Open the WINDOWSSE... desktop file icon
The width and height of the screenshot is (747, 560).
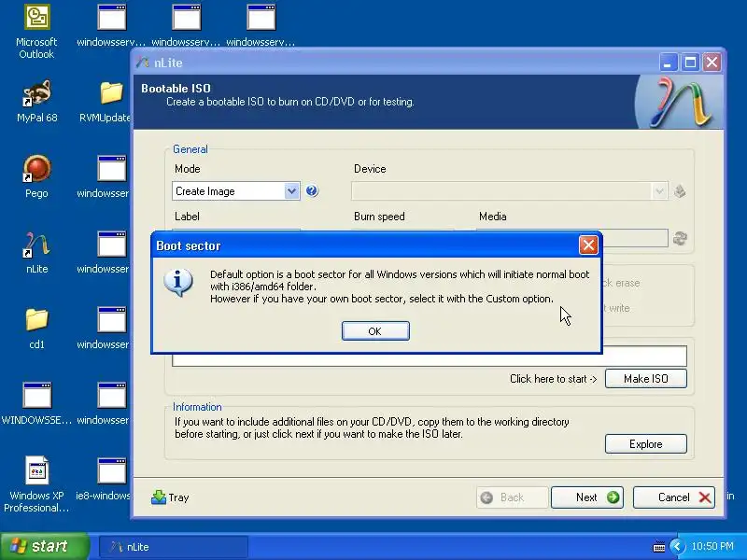coord(36,404)
